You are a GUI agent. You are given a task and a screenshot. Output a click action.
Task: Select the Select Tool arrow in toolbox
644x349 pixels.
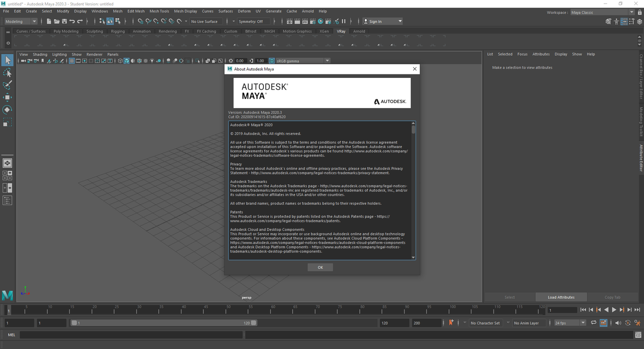8,60
